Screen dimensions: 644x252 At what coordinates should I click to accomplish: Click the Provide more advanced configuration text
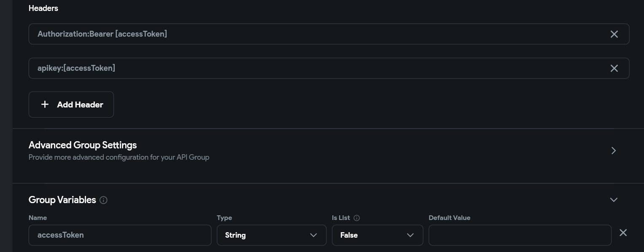[x=119, y=157]
